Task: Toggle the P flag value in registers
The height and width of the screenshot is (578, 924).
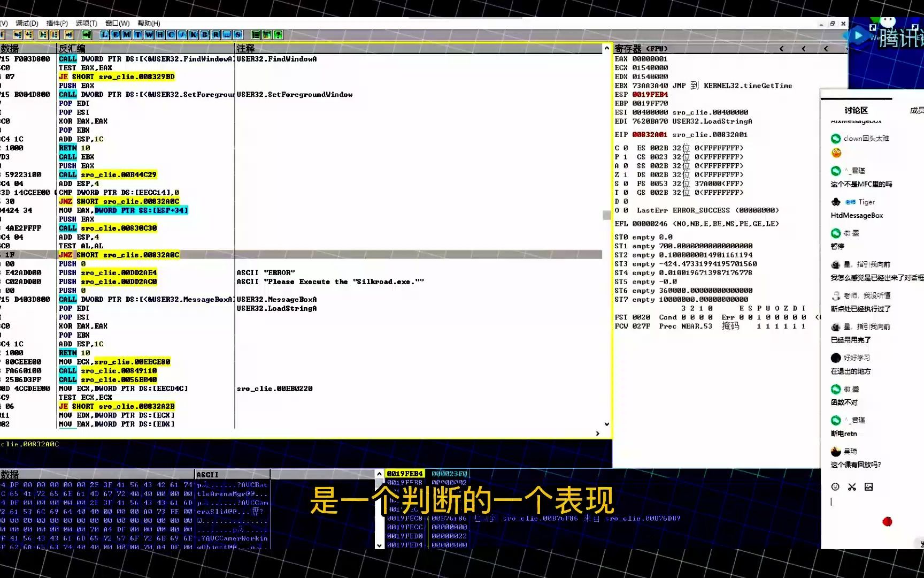Action: coord(626,157)
